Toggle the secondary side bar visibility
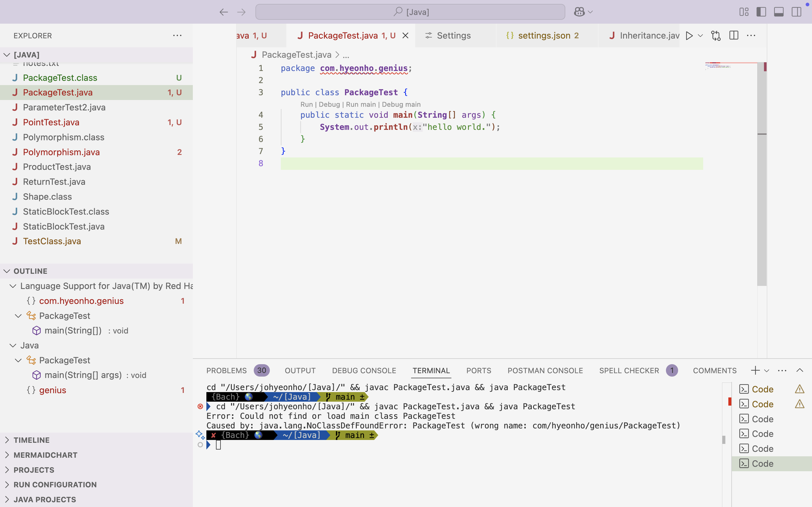 tap(796, 12)
